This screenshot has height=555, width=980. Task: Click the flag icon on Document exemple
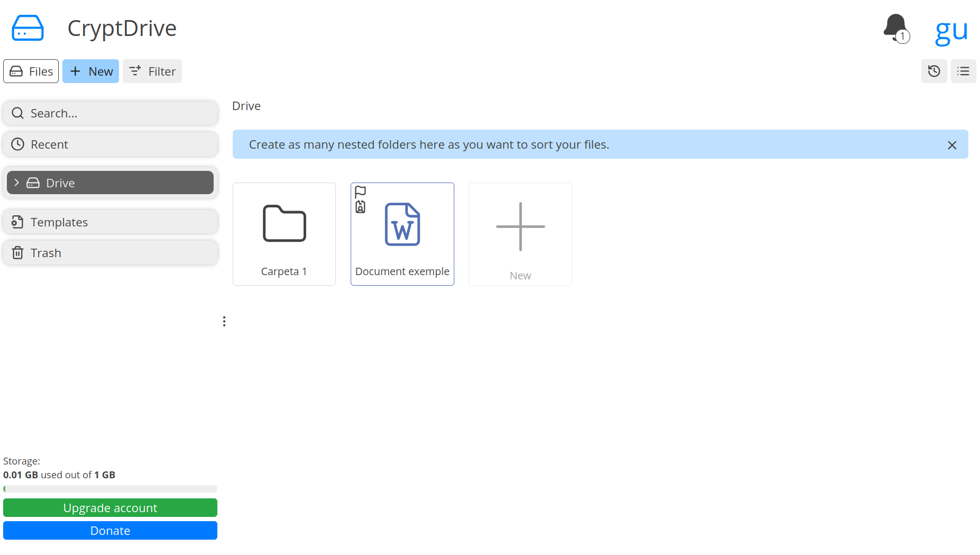(360, 192)
